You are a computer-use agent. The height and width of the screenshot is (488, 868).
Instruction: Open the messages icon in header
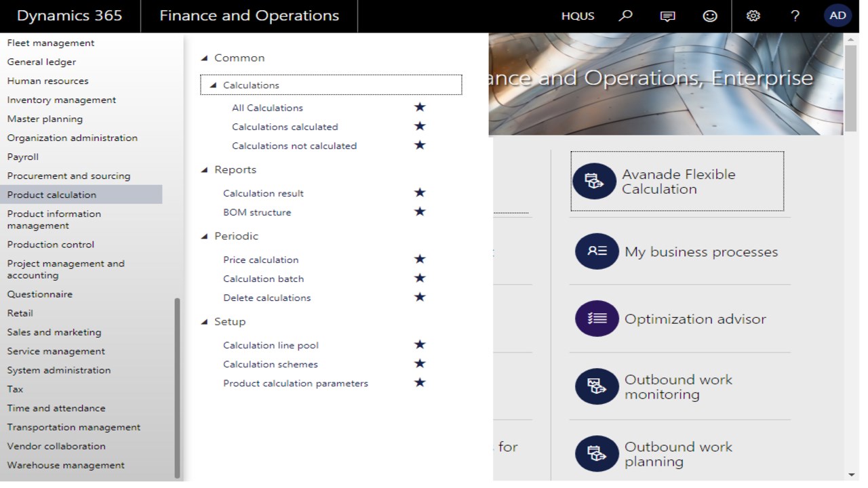(668, 16)
